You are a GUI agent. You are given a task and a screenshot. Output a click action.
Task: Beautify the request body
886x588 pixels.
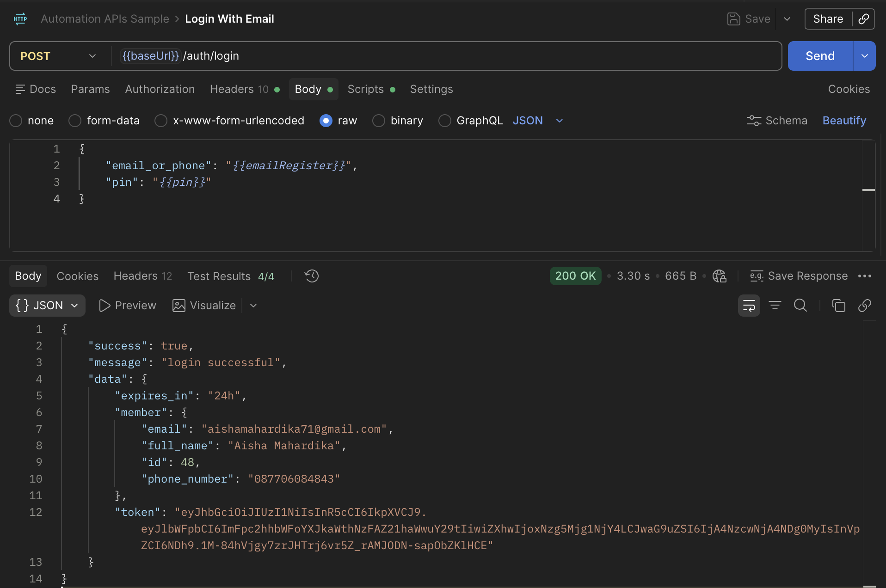tap(844, 121)
